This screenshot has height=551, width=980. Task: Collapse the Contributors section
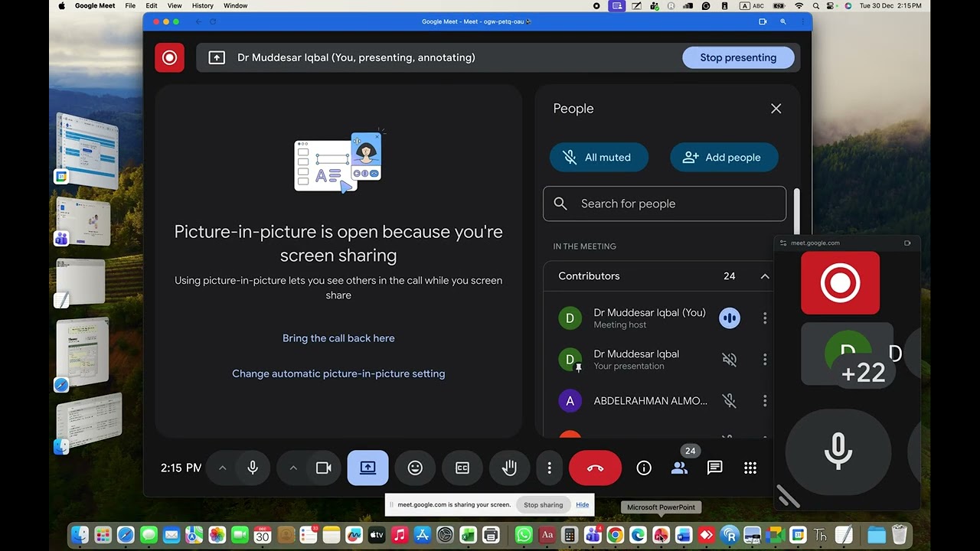tap(764, 276)
